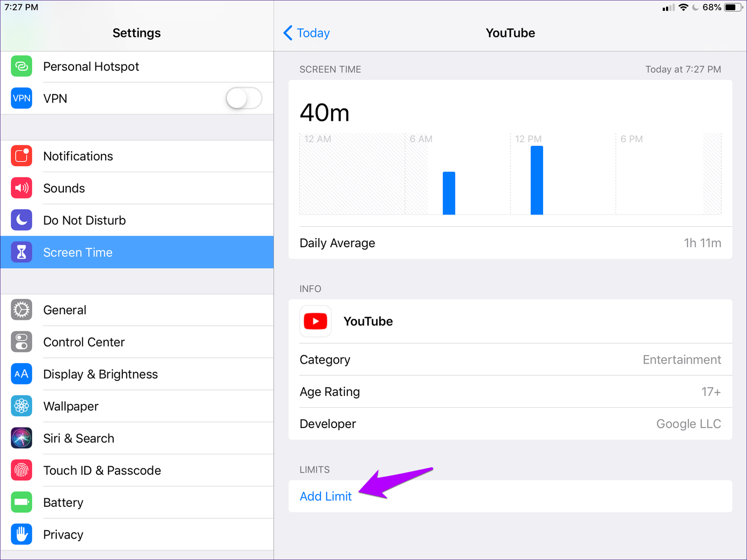Tap the Touch ID fingerprint icon
The width and height of the screenshot is (747, 560).
point(21,470)
